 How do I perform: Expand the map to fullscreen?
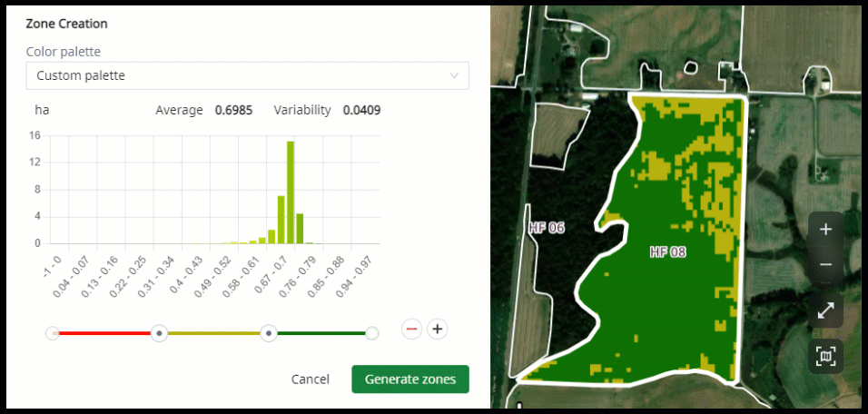point(825,310)
